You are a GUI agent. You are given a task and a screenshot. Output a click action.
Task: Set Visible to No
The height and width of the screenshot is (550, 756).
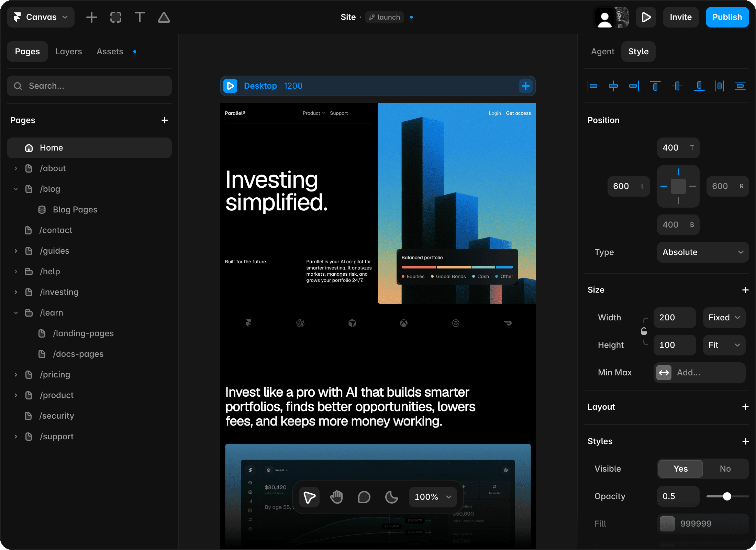click(x=725, y=469)
